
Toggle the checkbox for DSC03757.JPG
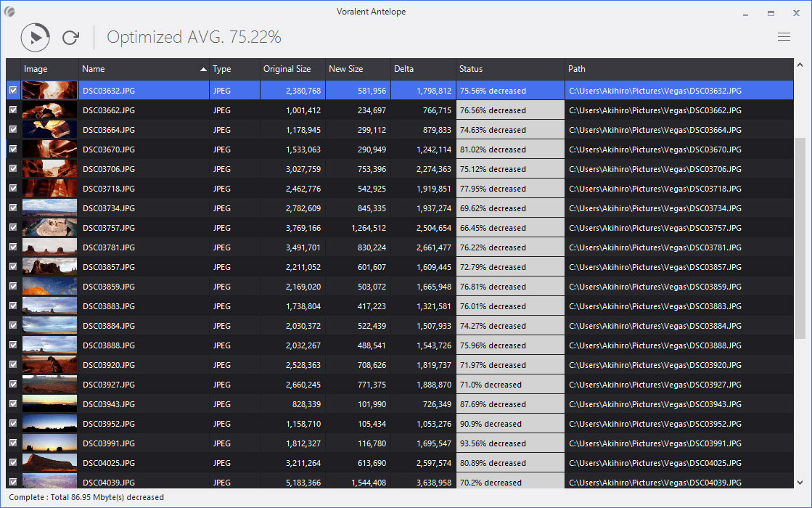[13, 228]
